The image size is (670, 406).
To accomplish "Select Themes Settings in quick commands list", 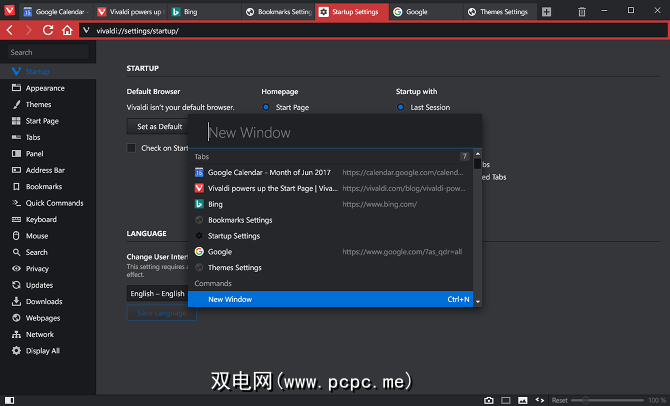I will click(x=330, y=268).
